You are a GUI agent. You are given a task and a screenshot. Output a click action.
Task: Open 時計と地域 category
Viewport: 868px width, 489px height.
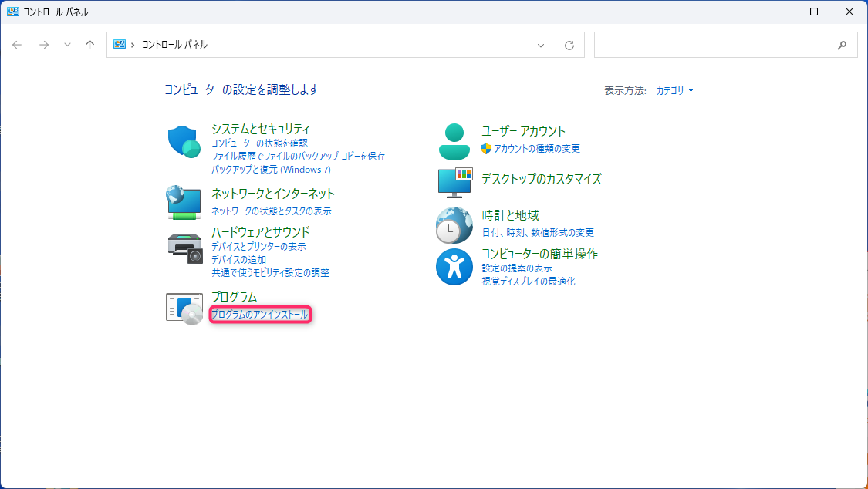(x=511, y=215)
